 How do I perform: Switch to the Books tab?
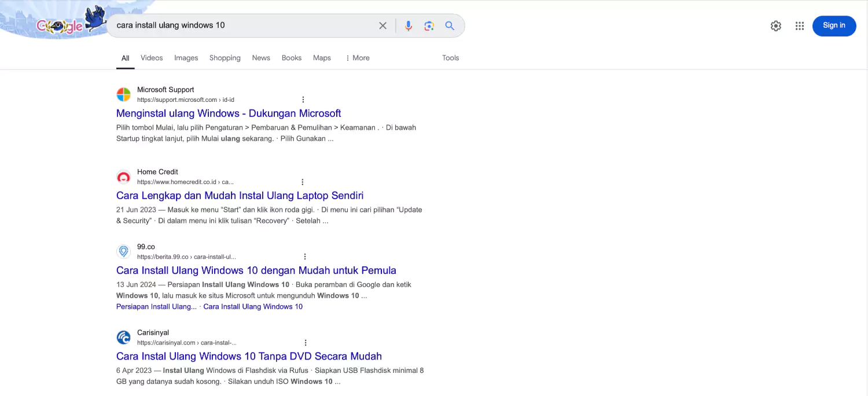[292, 58]
